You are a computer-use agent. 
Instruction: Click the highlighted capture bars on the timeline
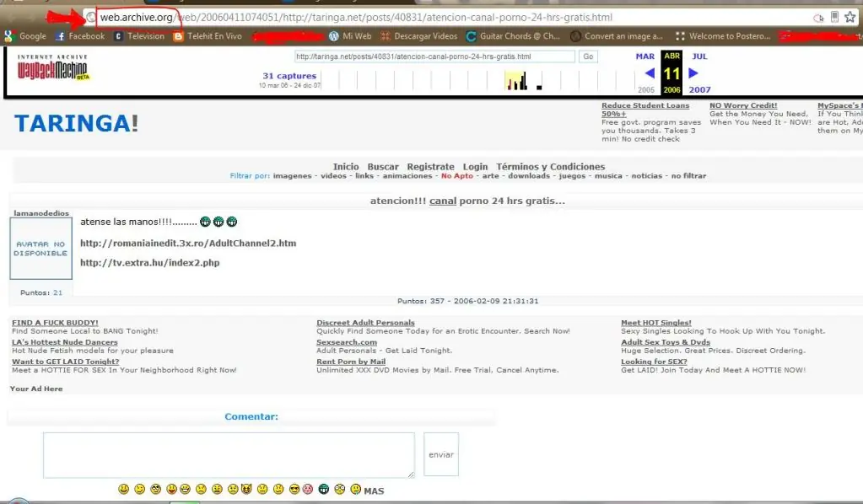coord(516,80)
